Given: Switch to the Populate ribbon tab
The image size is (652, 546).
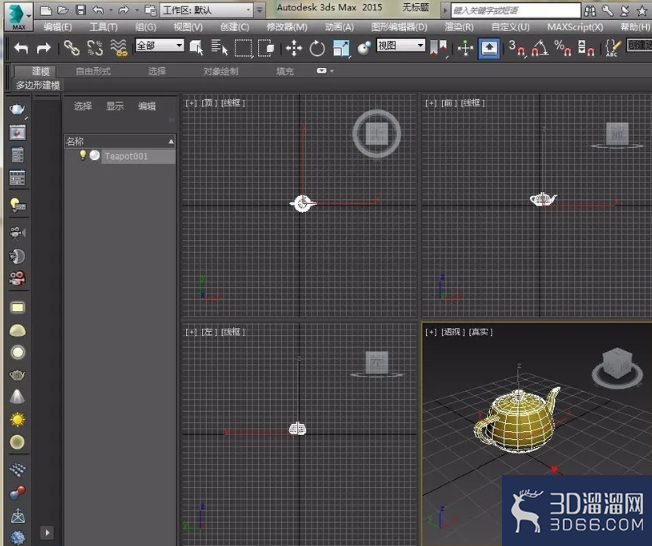Looking at the screenshot, I should click(x=285, y=71).
